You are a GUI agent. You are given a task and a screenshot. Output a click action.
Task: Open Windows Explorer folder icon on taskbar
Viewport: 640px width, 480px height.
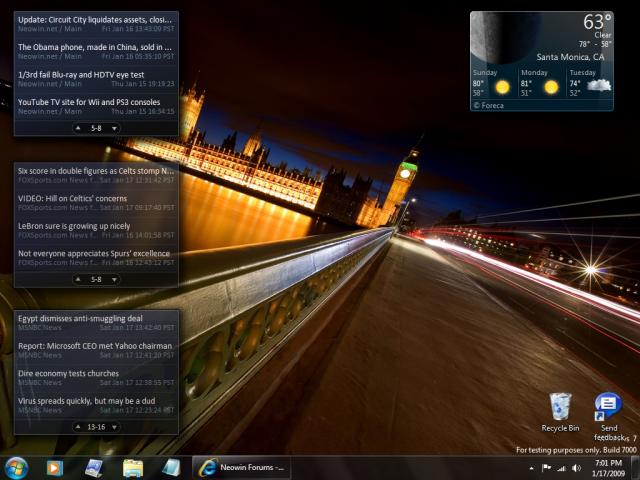pos(133,468)
